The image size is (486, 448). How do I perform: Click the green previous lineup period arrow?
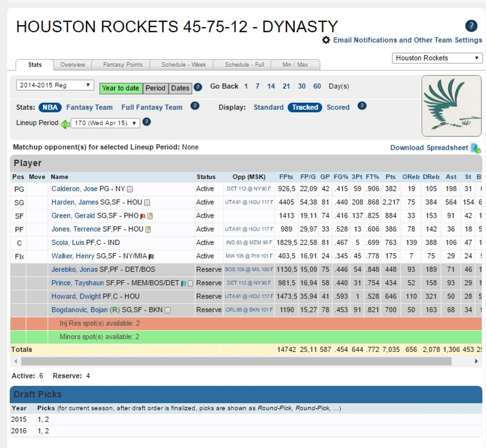(65, 124)
